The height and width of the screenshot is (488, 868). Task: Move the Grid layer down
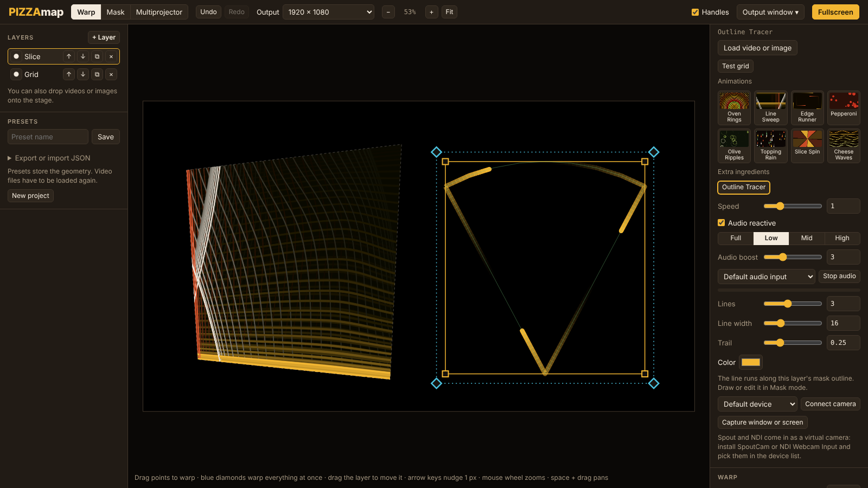click(83, 74)
